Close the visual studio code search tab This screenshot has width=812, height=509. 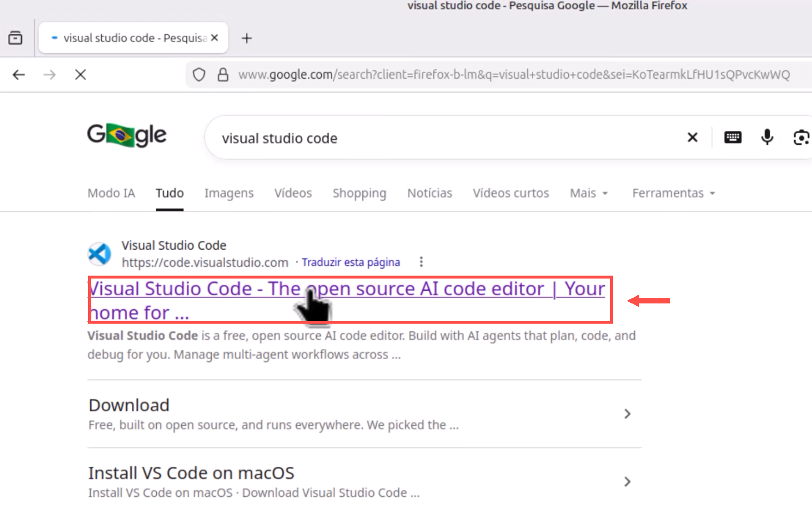[215, 38]
